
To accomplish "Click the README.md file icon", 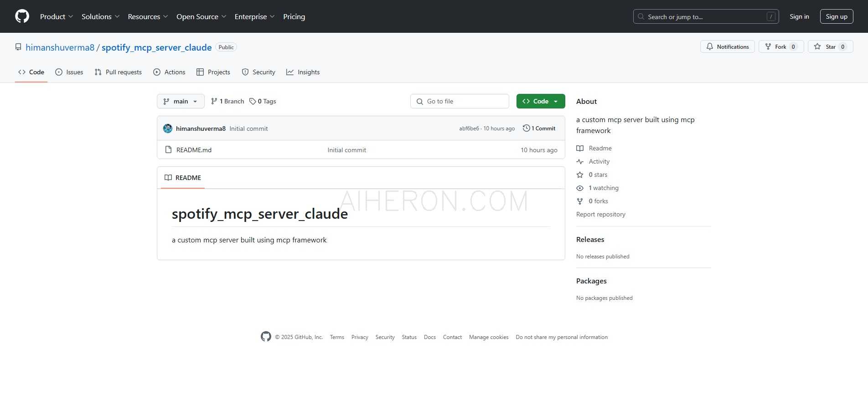I will 168,149.
